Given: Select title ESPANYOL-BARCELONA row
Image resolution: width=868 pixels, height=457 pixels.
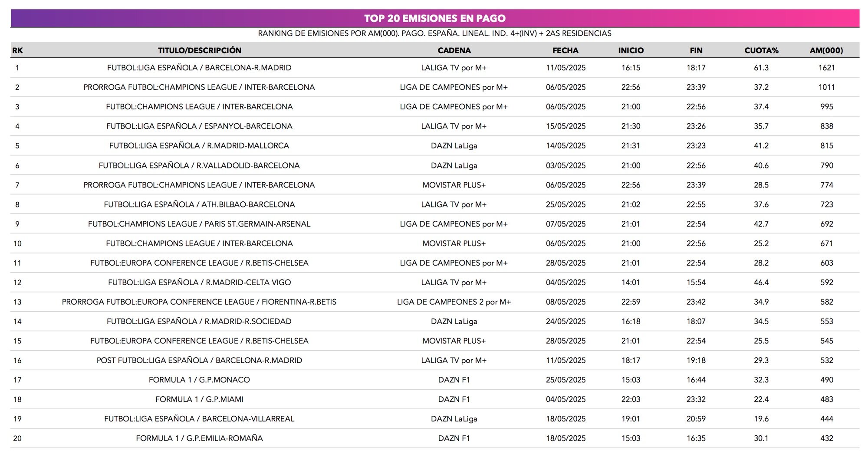Looking at the screenshot, I should pos(199,126).
